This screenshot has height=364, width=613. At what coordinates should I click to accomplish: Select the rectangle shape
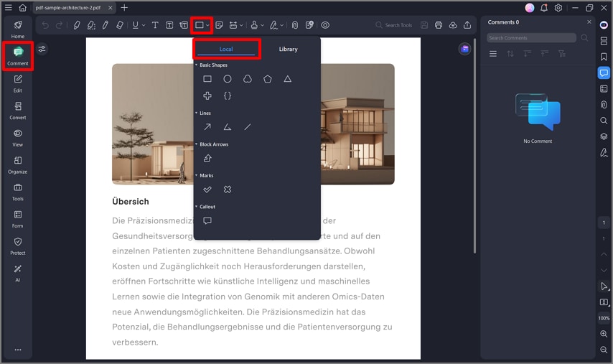pos(207,79)
